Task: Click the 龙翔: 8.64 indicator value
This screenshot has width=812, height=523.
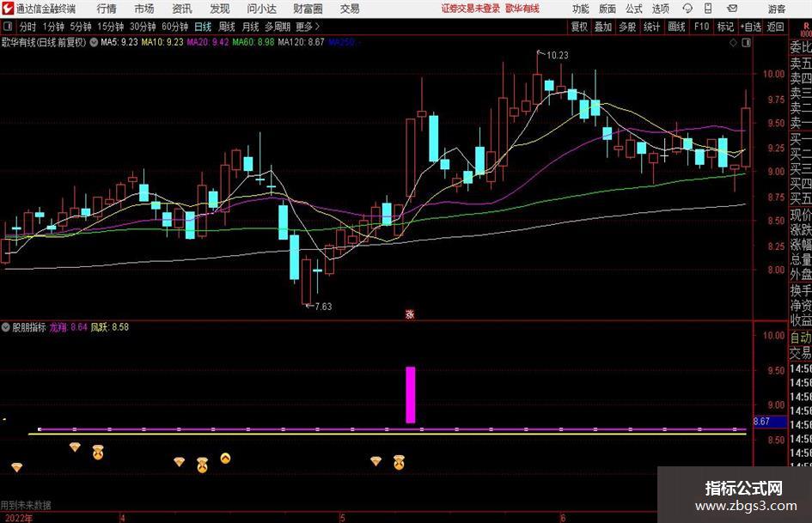Action: (69, 327)
